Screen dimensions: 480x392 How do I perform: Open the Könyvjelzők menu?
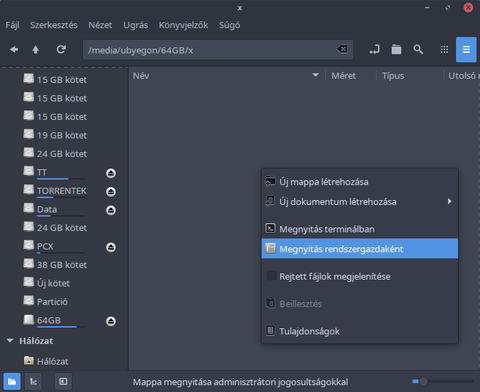pos(183,25)
